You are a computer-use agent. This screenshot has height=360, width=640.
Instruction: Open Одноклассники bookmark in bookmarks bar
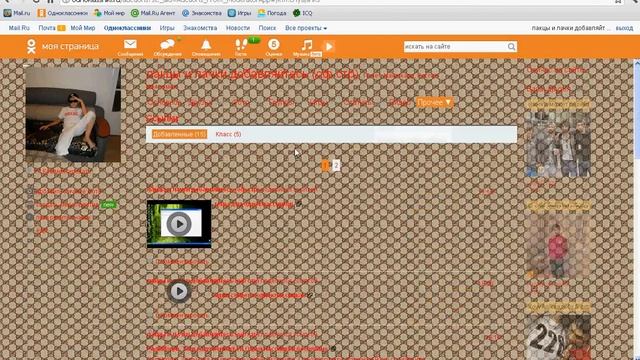(x=62, y=13)
